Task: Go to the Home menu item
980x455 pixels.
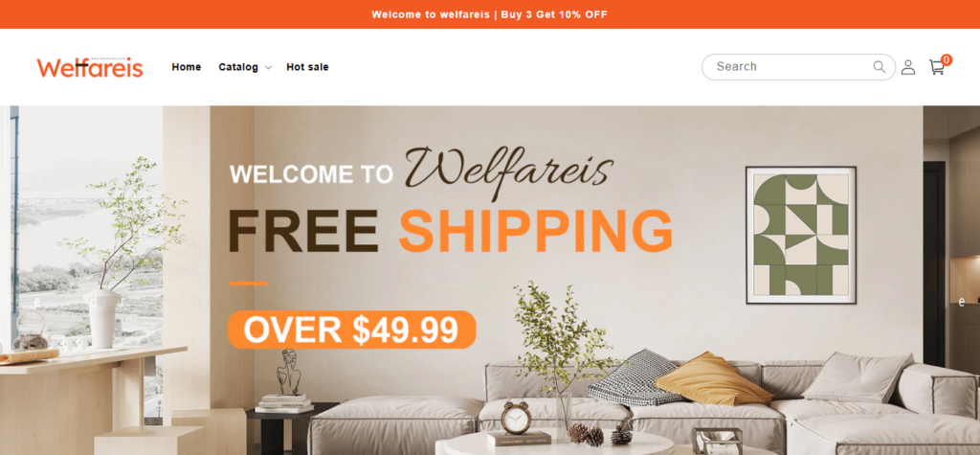Action: [x=187, y=67]
